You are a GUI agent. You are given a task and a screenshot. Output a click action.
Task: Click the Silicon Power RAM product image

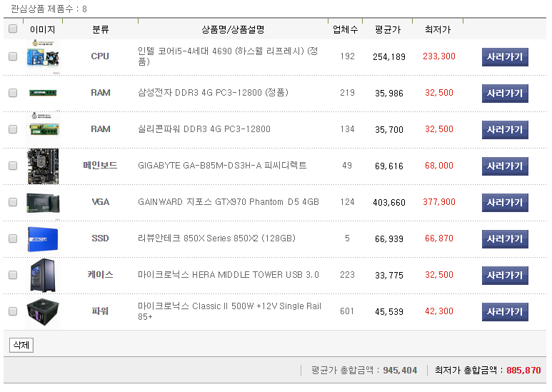tap(43, 129)
